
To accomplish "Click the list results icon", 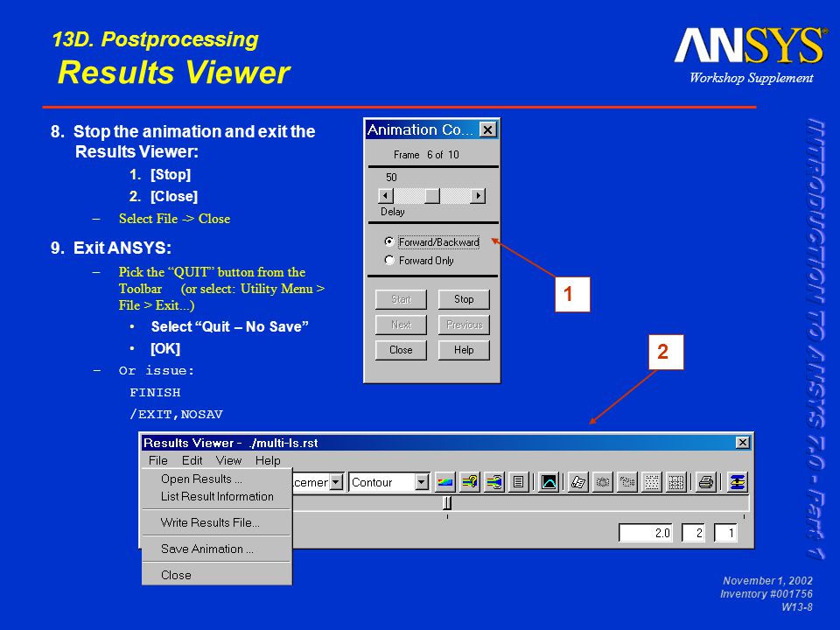I will 518,482.
